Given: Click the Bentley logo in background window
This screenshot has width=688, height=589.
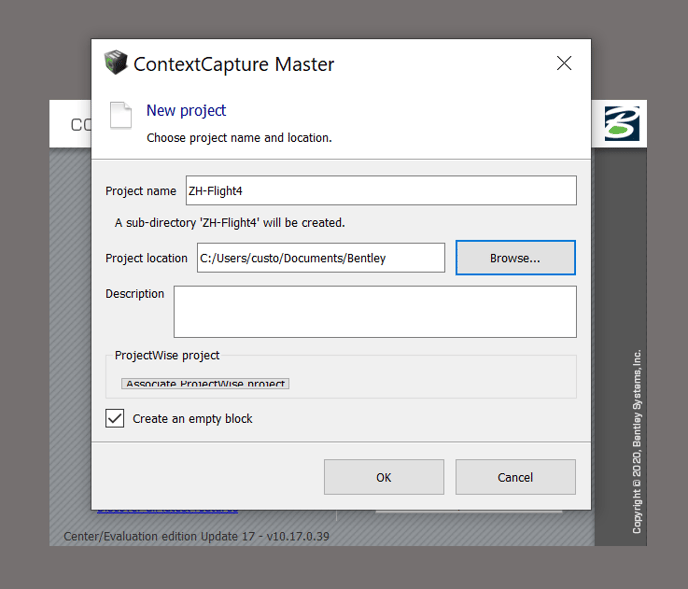Looking at the screenshot, I should click(x=621, y=124).
